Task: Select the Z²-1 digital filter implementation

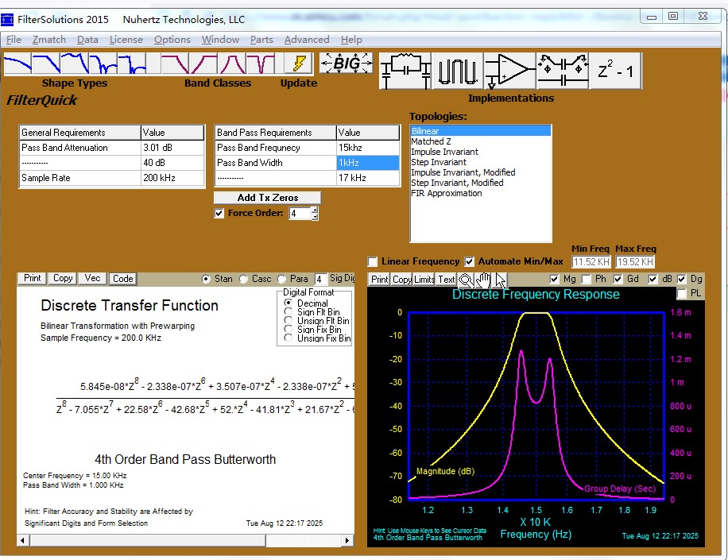Action: click(x=615, y=71)
